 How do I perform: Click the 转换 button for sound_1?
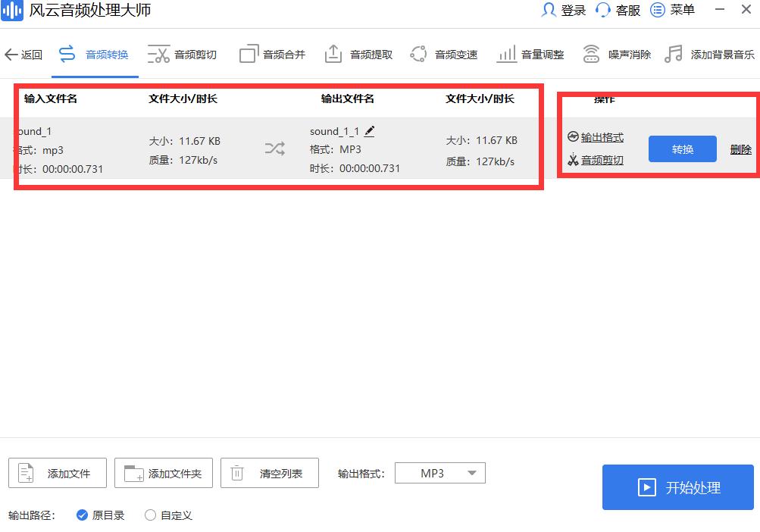[x=681, y=149]
